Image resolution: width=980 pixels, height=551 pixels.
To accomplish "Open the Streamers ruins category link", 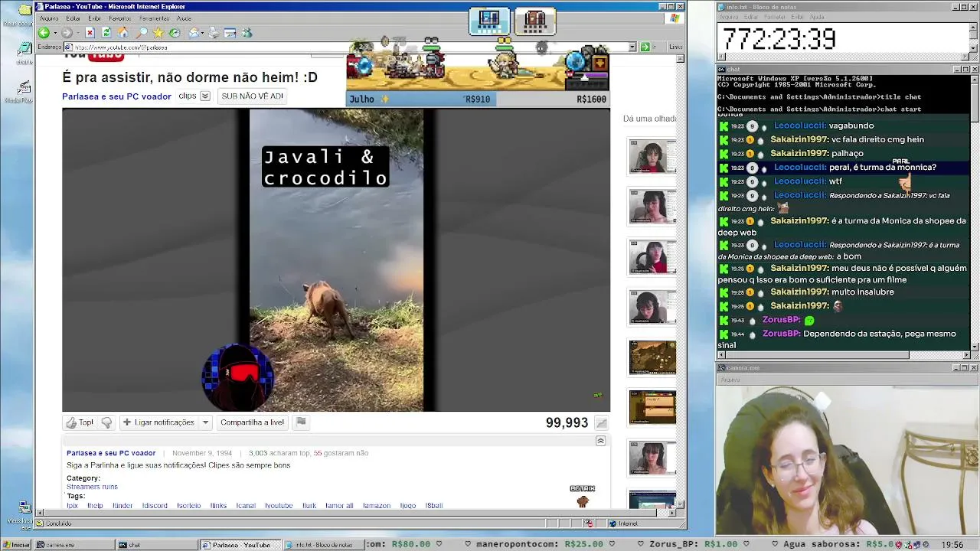I will [x=92, y=487].
